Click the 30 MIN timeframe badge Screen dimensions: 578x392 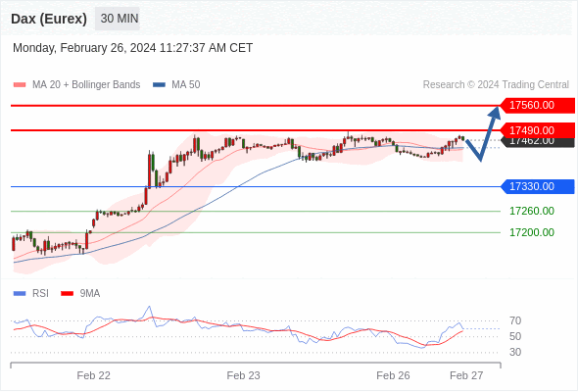click(x=118, y=19)
